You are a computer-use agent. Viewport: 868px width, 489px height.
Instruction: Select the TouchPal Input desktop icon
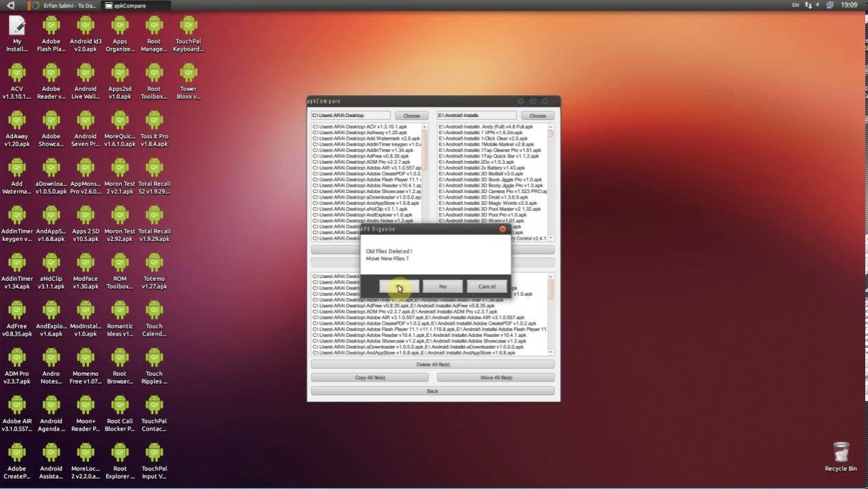[x=154, y=462]
